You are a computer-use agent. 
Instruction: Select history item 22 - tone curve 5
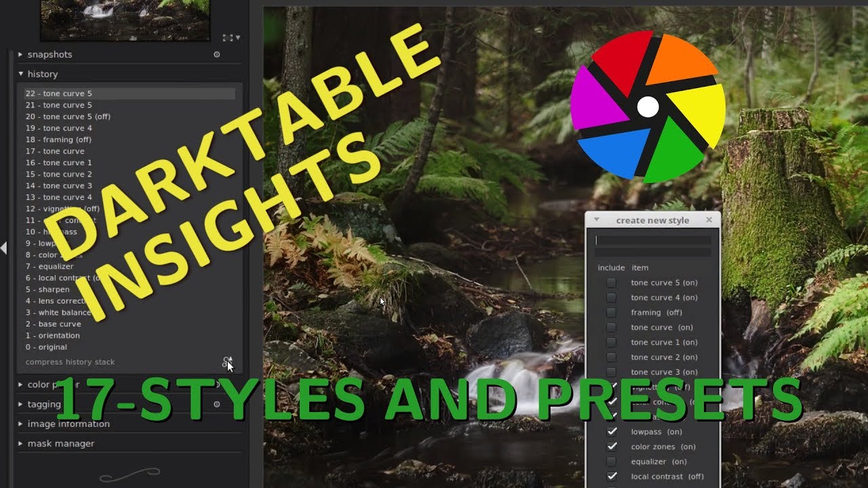(x=130, y=94)
